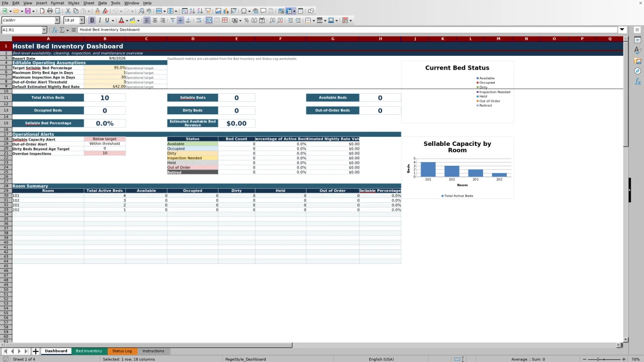Open Find and Replace magnifier icon
The width and height of the screenshot is (644, 362).
point(140,11)
